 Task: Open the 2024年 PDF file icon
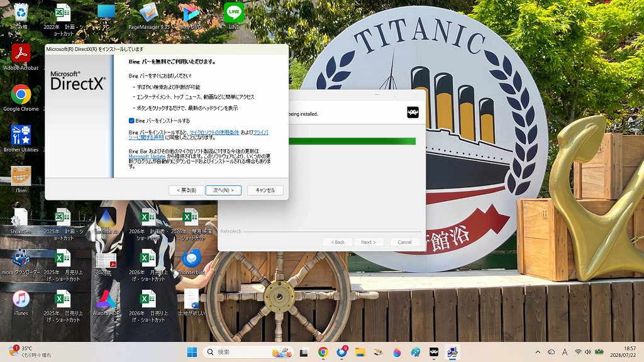tap(106, 263)
